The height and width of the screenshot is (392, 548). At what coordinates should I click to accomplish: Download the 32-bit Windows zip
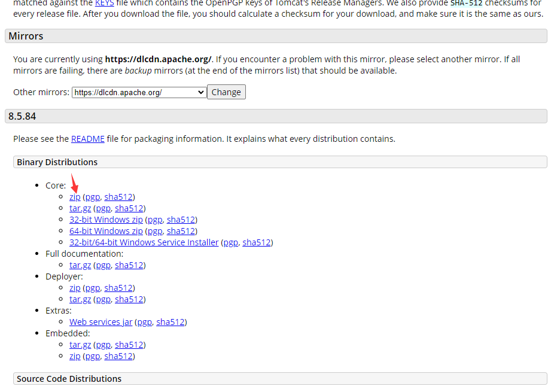tap(106, 220)
